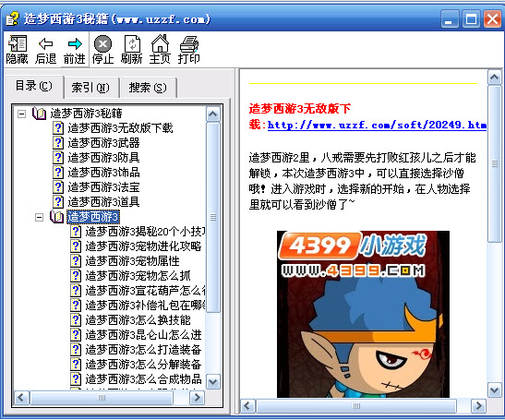This screenshot has height=420, width=505.
Task: Click the content pane scroll-down arrow
Action: pyautogui.click(x=495, y=390)
